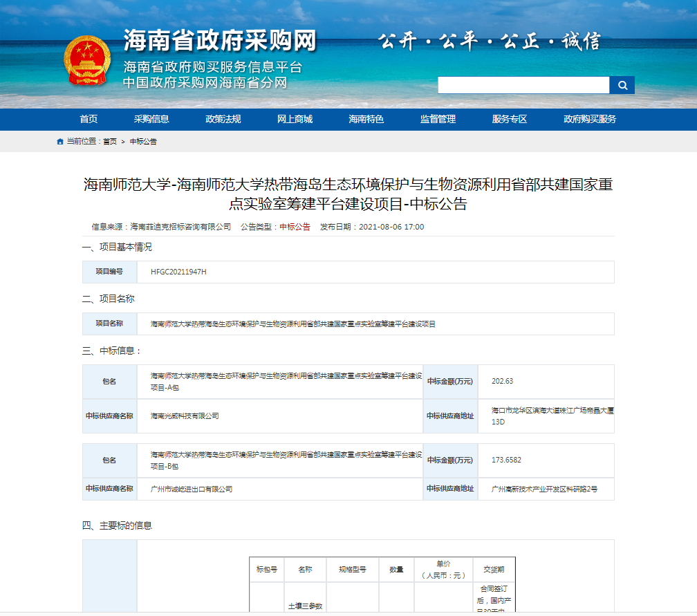Open the 监督管理 navigation menu

click(x=438, y=119)
